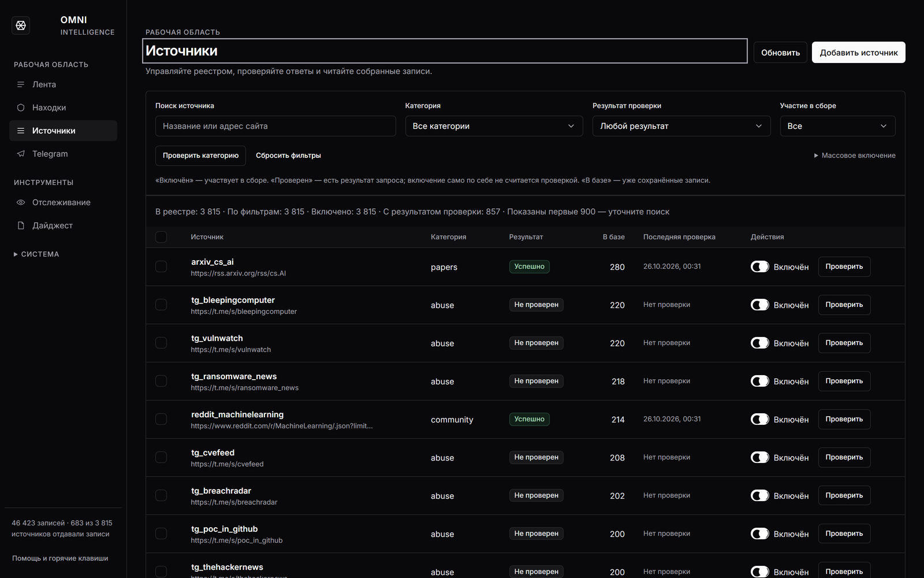Open the Все категории dropdown
924x578 pixels.
pos(494,126)
